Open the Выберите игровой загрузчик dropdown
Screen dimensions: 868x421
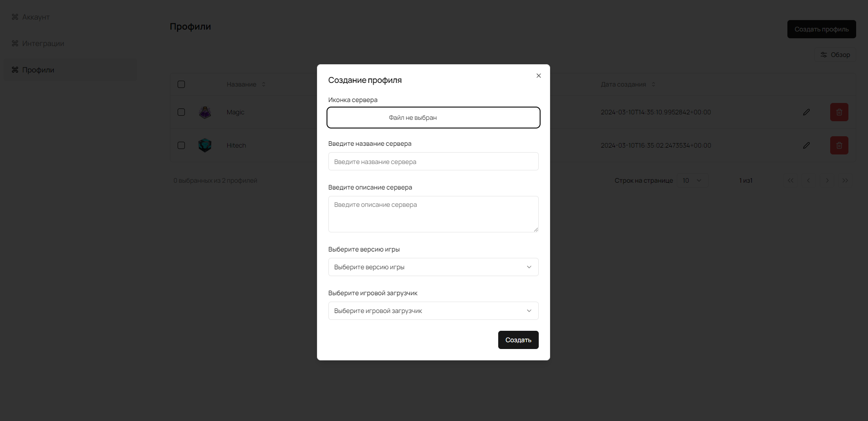coord(433,311)
